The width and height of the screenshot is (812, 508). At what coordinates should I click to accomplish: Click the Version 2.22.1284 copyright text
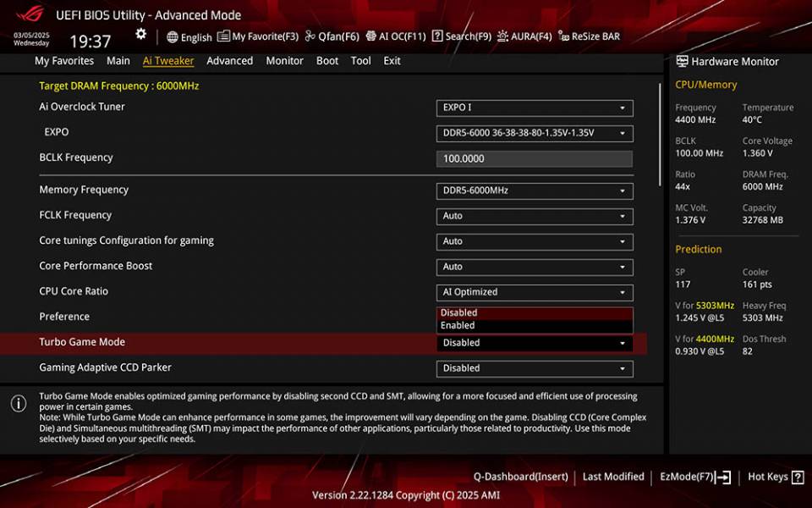click(x=406, y=495)
